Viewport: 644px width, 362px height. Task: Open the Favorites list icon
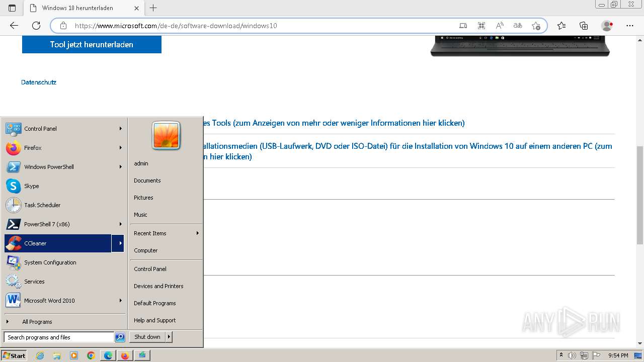(561, 26)
